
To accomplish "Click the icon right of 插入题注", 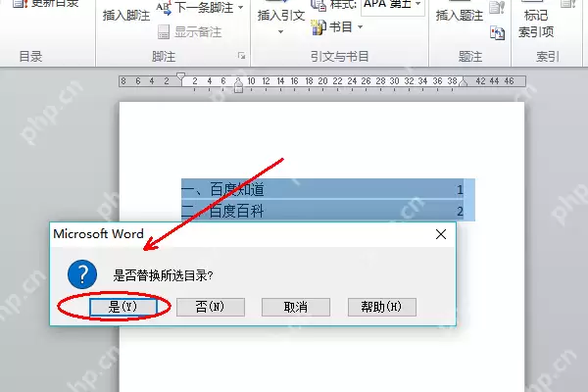I will coord(497,7).
